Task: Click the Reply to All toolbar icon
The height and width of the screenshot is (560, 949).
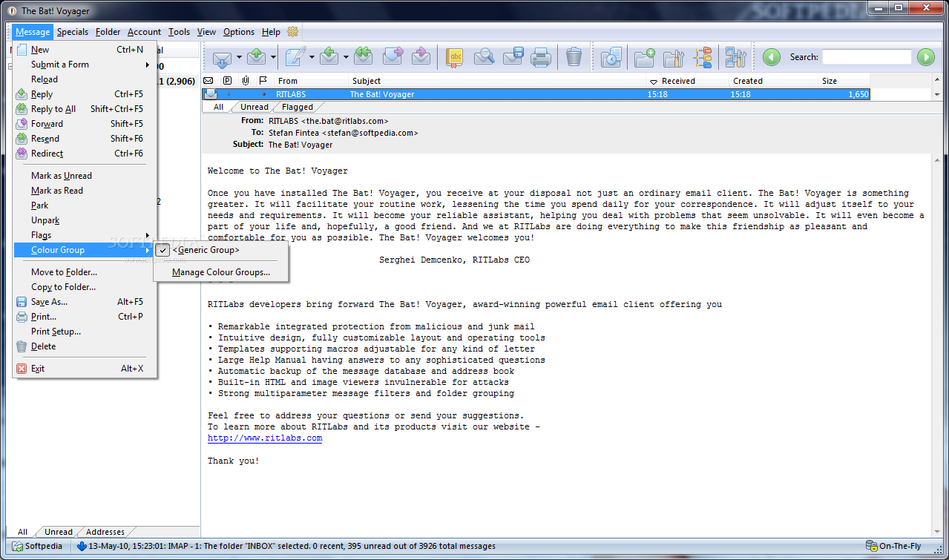Action: 363,57
